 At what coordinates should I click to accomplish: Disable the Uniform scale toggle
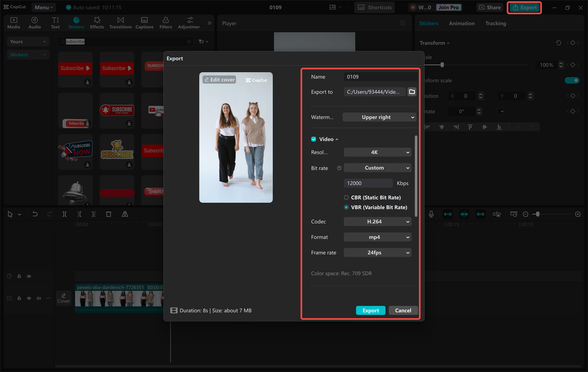572,80
